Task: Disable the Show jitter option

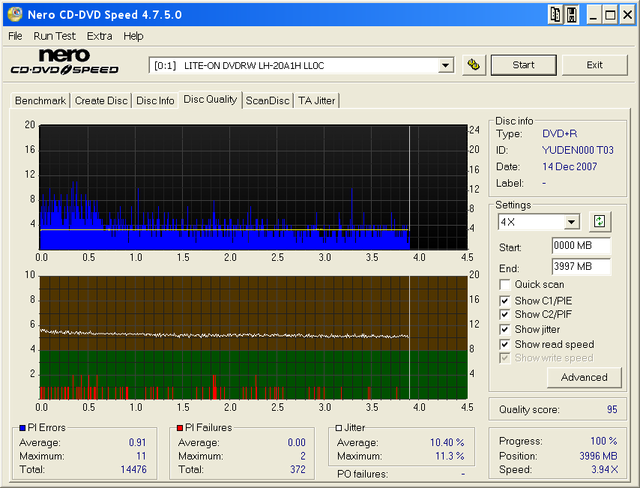Action: click(504, 329)
